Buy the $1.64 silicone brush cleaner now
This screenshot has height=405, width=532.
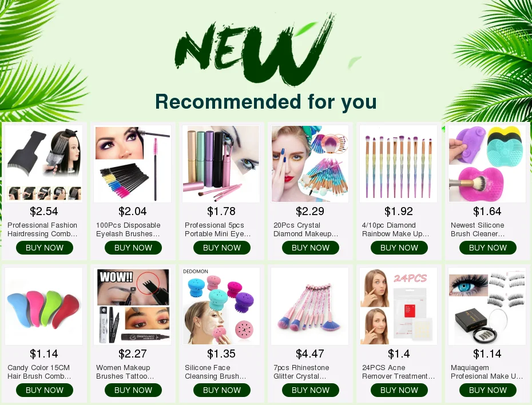488,248
